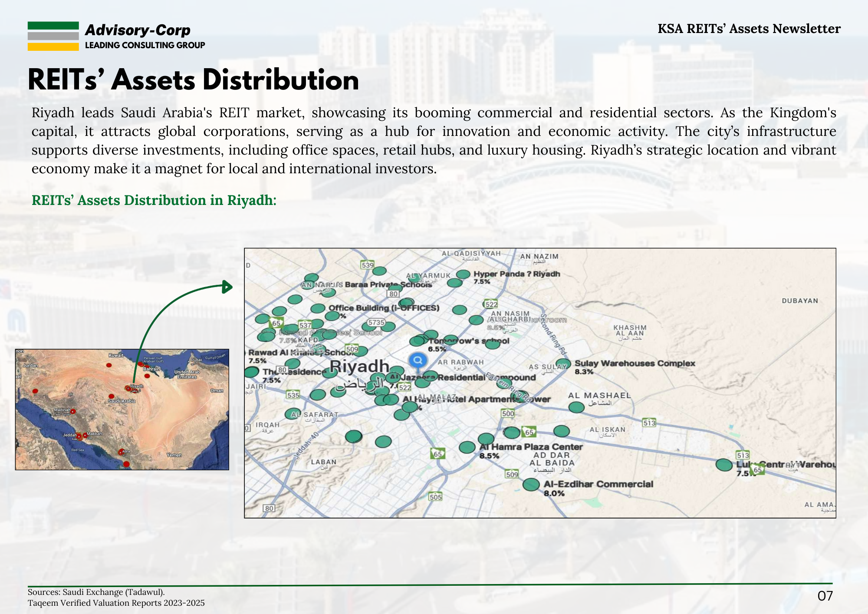Image resolution: width=868 pixels, height=614 pixels.
Task: Click the Hyper Panda Riyadh green marker
Action: (x=463, y=274)
